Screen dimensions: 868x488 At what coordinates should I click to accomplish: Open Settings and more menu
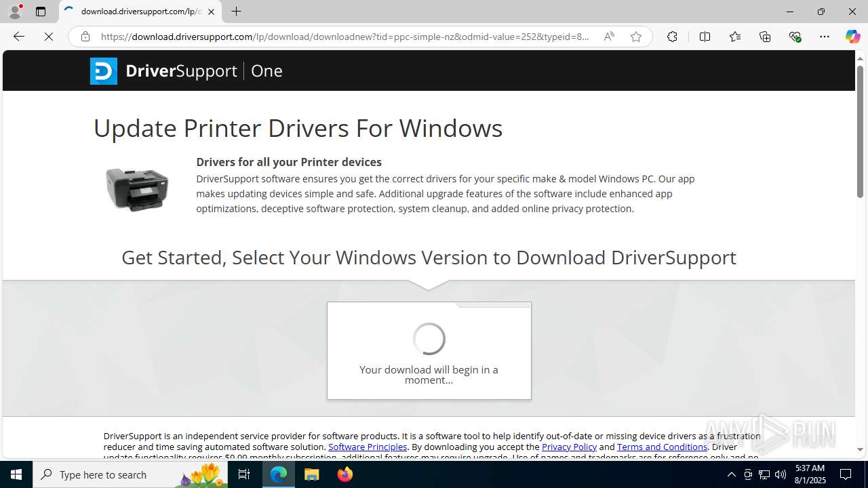click(x=825, y=37)
